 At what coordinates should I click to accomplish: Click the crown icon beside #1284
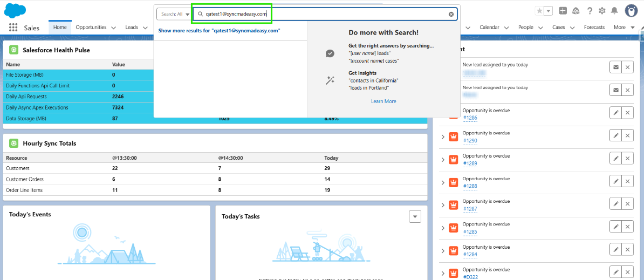(x=454, y=250)
